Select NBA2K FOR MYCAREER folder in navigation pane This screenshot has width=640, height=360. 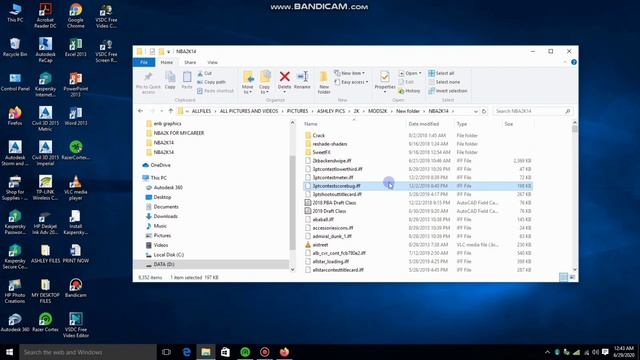click(x=178, y=133)
